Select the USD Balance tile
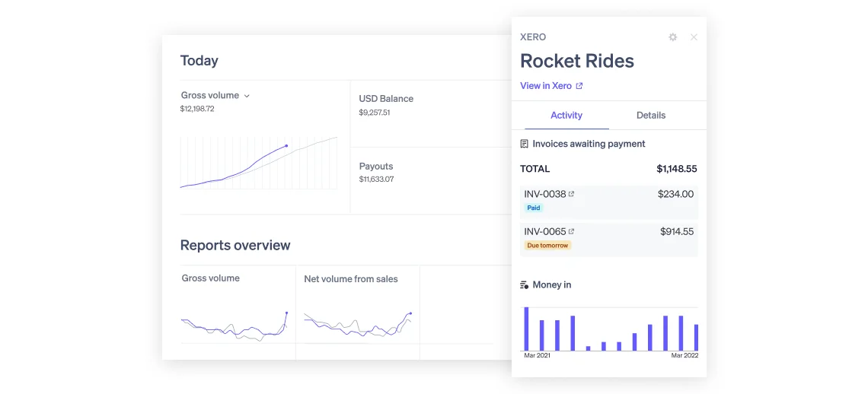This screenshot has height=394, width=868. coord(430,113)
